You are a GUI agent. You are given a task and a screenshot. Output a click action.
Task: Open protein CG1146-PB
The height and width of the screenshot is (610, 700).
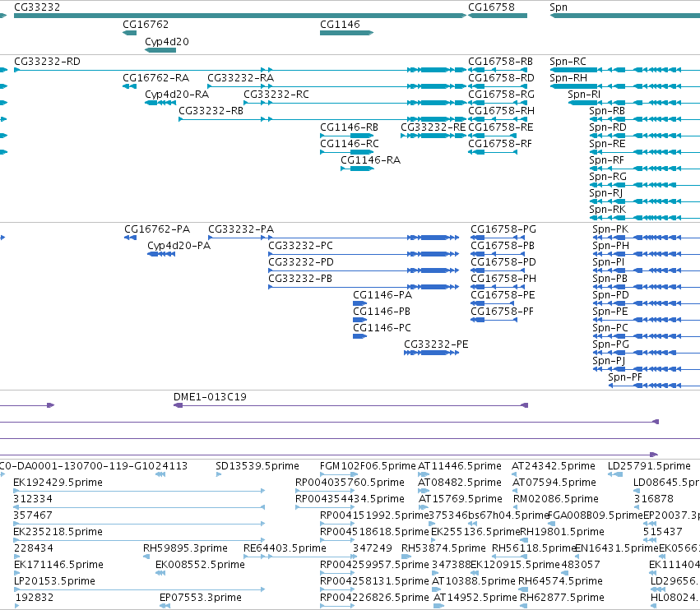coord(382,312)
